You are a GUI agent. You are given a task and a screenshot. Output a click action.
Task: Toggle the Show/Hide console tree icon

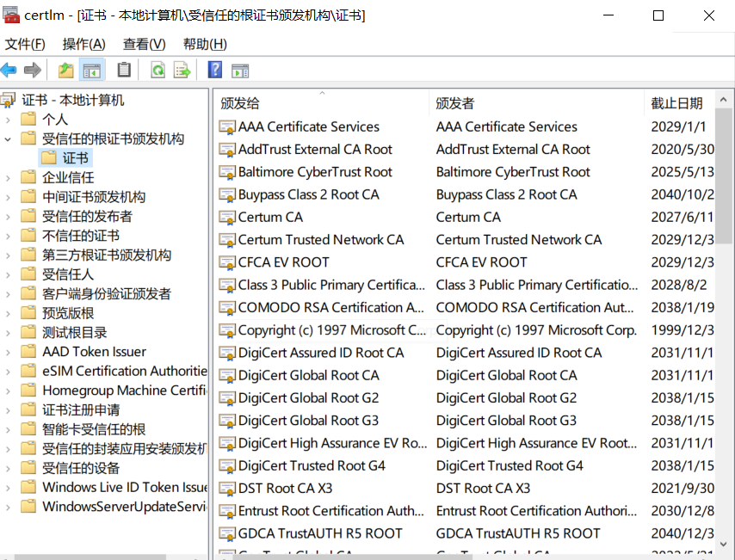click(x=91, y=71)
